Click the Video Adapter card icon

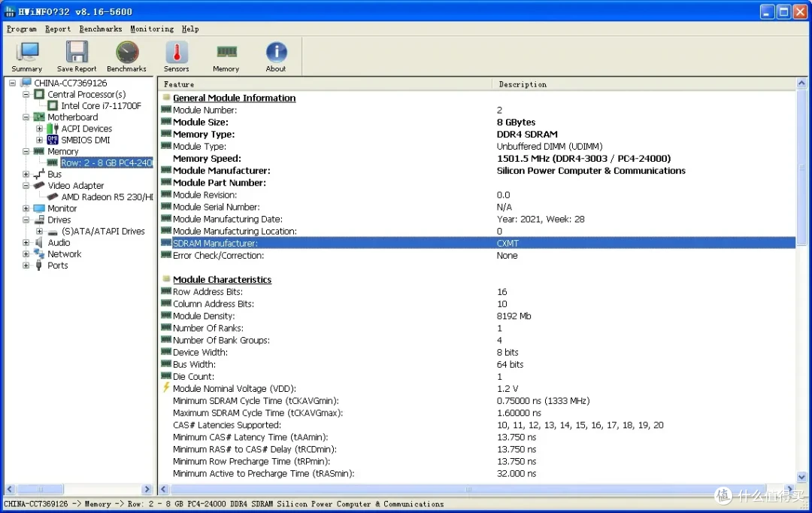[x=39, y=185]
